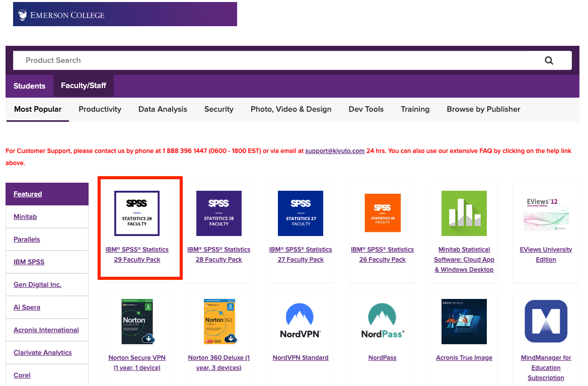
Task: Click inside the Product Search field
Action: pos(201,60)
